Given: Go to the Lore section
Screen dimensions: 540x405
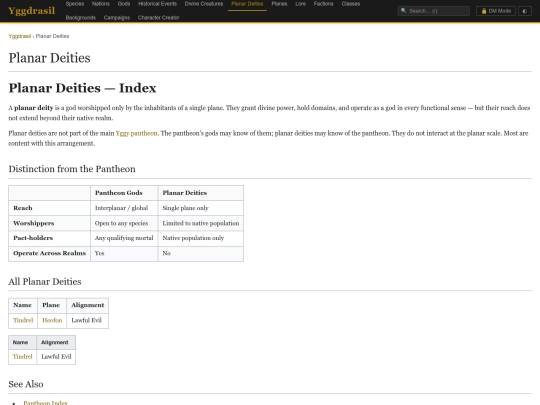Looking at the screenshot, I should [301, 4].
